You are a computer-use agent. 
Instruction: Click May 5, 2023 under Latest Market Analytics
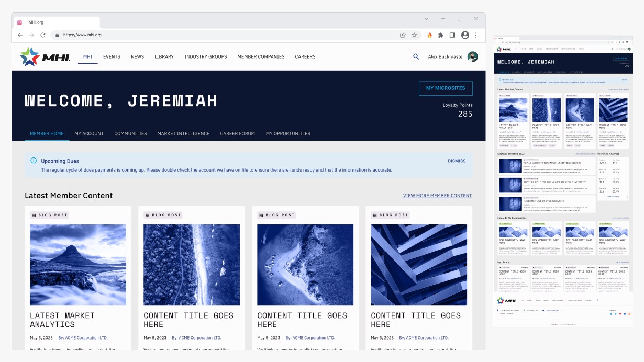41,338
